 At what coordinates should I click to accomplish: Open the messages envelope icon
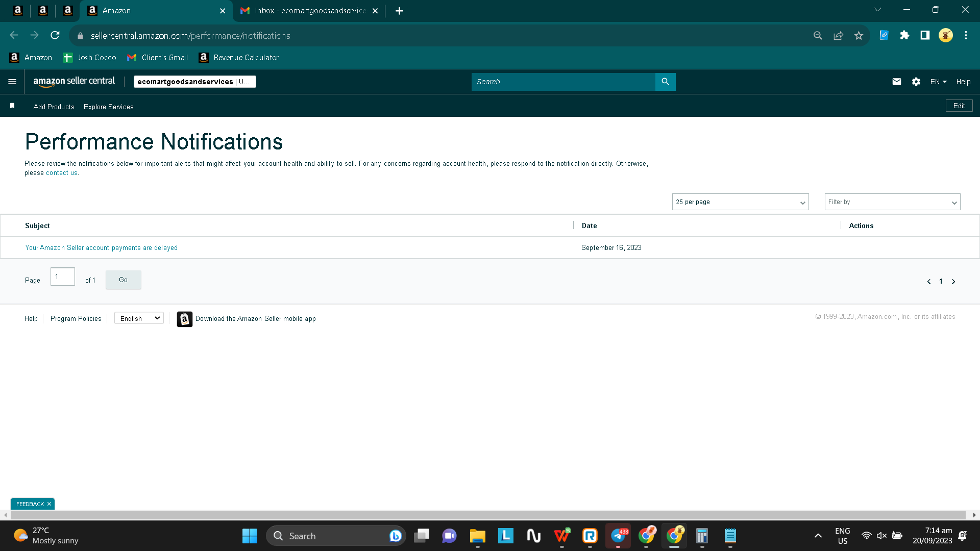pyautogui.click(x=897, y=82)
